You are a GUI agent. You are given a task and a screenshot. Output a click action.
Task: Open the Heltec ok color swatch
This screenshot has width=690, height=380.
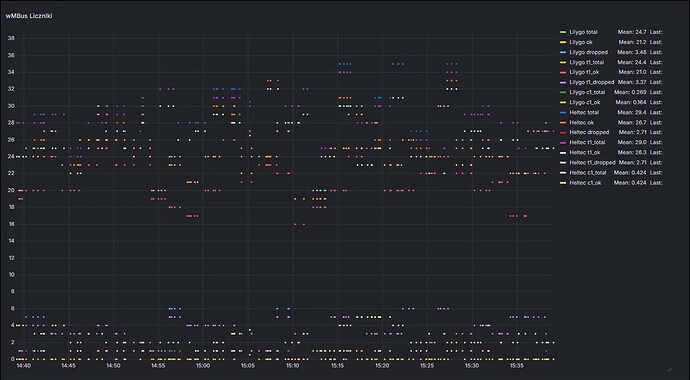point(563,123)
